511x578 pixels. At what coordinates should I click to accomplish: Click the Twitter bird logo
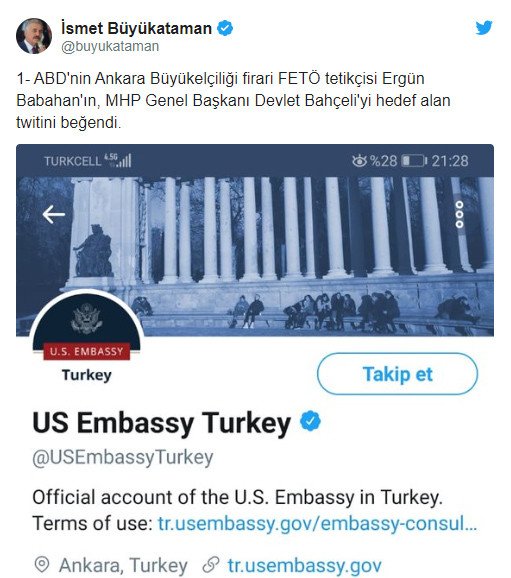click(x=484, y=28)
